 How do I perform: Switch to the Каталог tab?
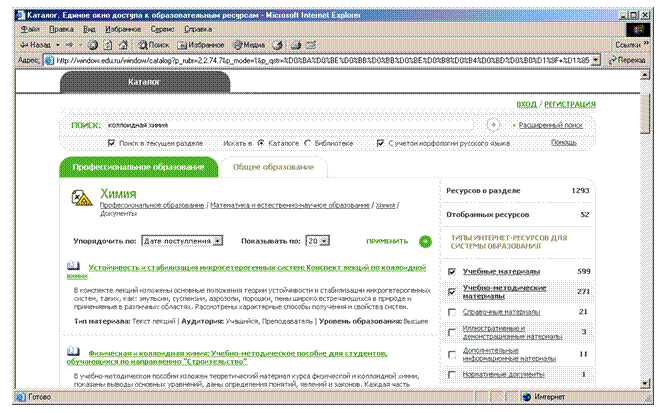[x=145, y=82]
